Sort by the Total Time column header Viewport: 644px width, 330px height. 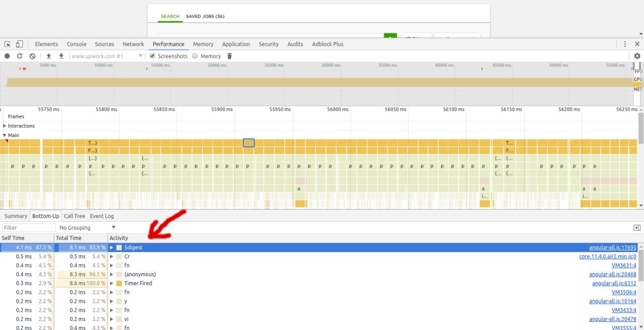pyautogui.click(x=81, y=238)
